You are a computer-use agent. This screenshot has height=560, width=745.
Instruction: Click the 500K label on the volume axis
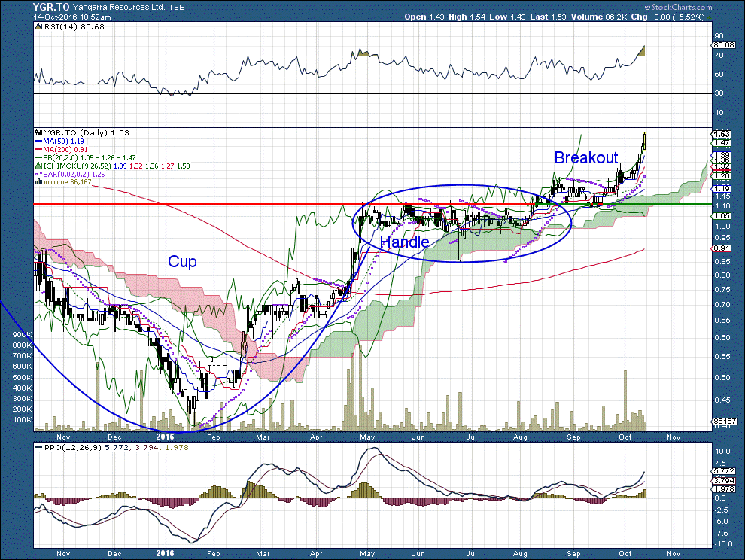(x=23, y=377)
